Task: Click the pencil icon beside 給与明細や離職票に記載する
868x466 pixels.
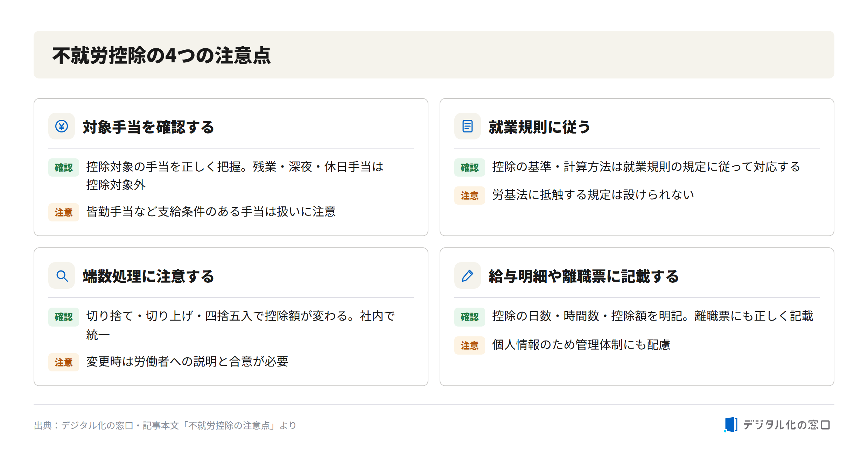Action: [x=468, y=276]
